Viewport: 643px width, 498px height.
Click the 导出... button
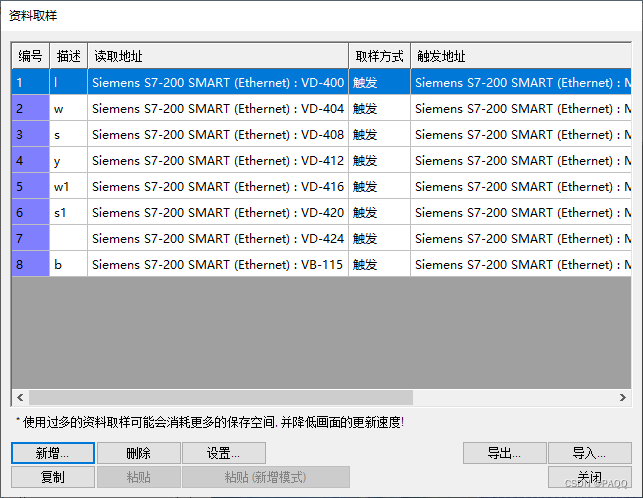pyautogui.click(x=505, y=453)
